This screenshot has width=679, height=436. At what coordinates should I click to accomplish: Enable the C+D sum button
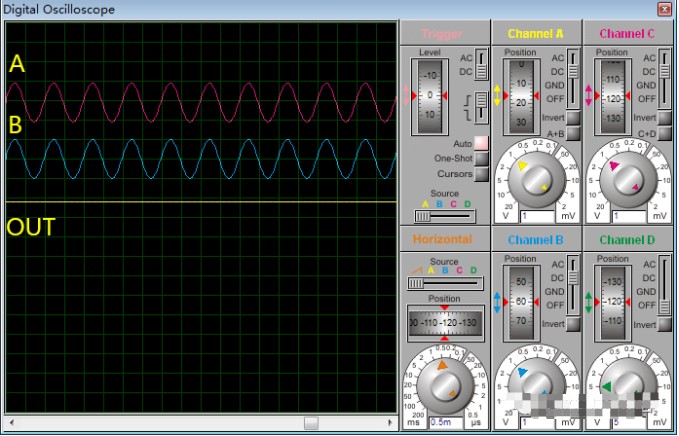point(665,133)
